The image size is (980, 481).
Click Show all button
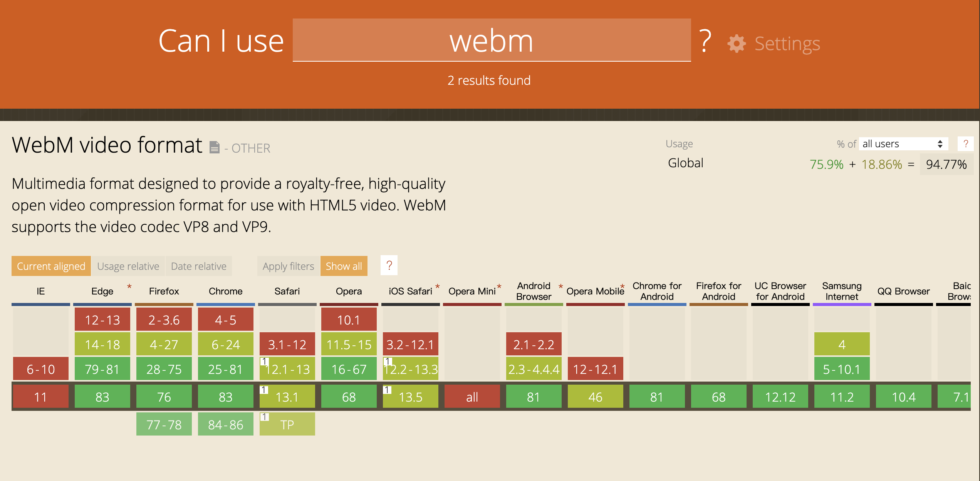click(x=344, y=266)
